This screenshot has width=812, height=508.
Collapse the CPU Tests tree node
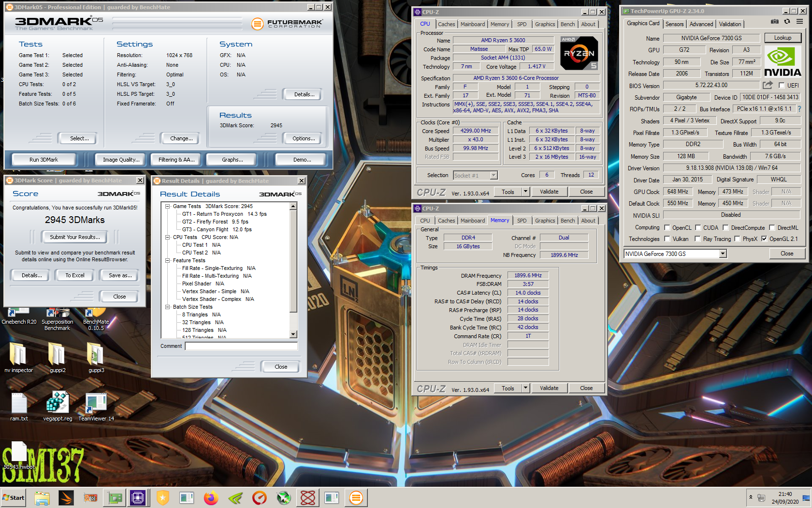click(x=168, y=237)
